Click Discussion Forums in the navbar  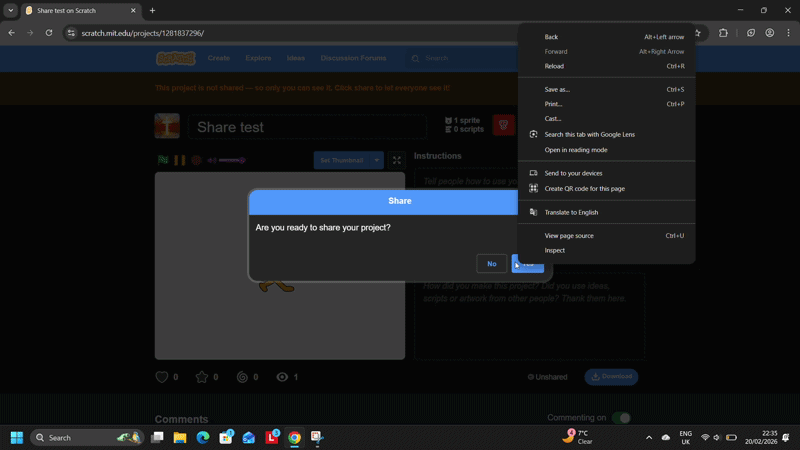pyautogui.click(x=353, y=58)
